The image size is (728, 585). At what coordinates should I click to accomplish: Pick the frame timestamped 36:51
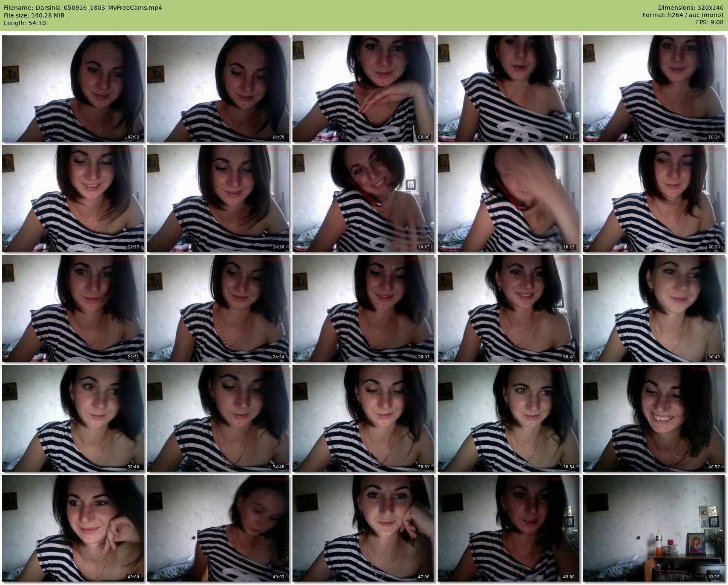point(364,418)
